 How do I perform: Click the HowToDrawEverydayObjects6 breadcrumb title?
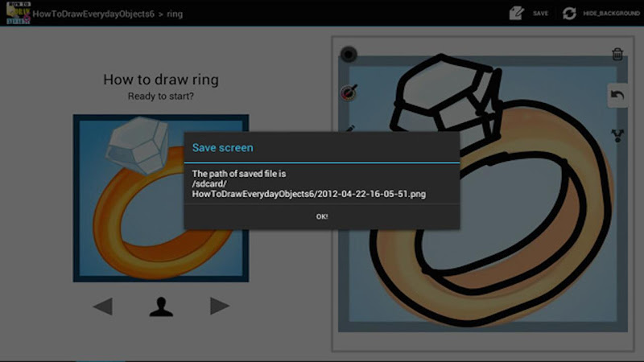coord(93,14)
